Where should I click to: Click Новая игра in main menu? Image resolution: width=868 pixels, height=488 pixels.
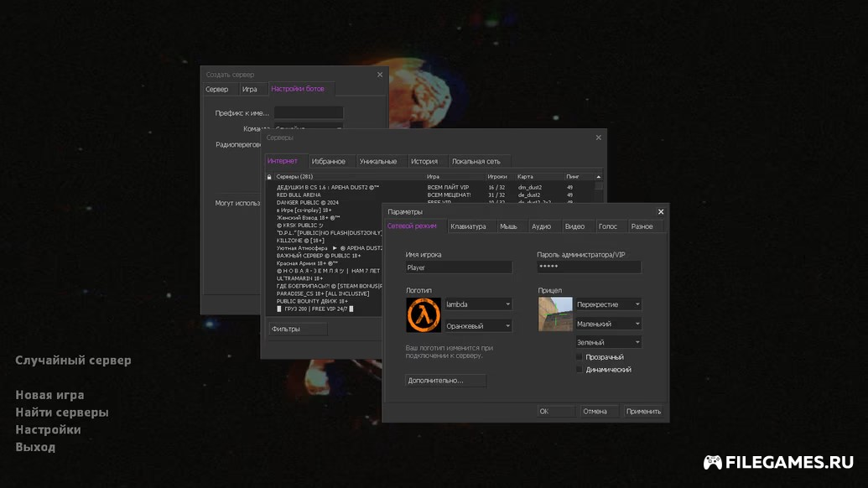(49, 395)
